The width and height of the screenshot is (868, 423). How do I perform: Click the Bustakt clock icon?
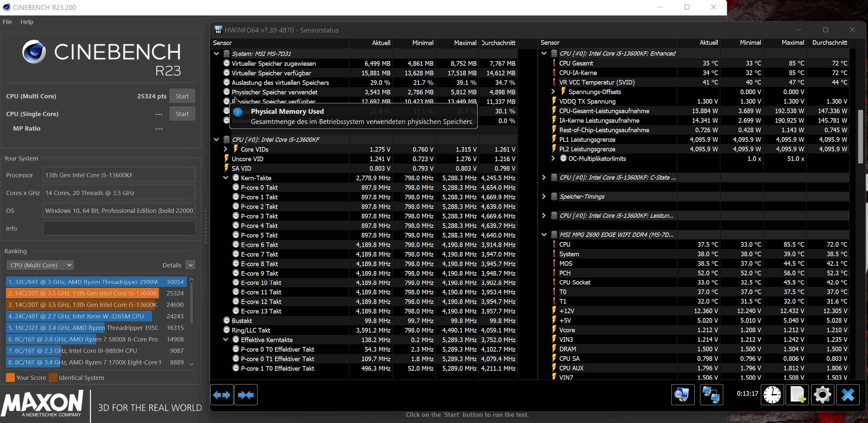pyautogui.click(x=227, y=320)
